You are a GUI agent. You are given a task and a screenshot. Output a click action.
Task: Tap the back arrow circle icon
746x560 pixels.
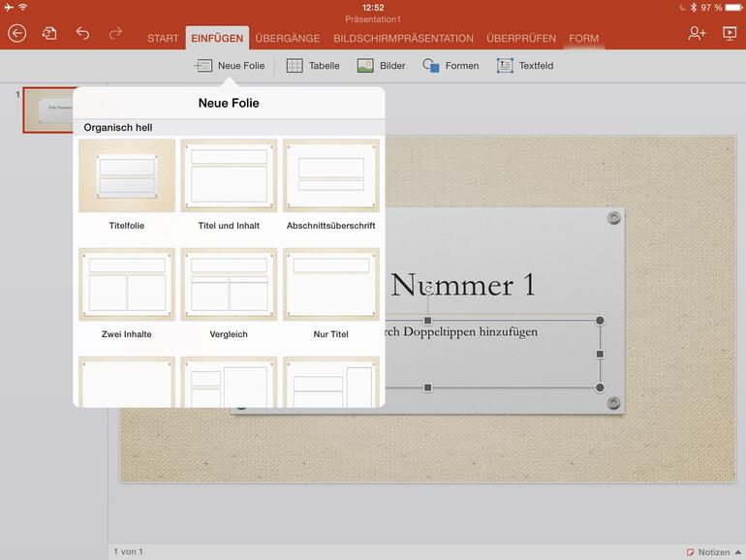(x=16, y=34)
